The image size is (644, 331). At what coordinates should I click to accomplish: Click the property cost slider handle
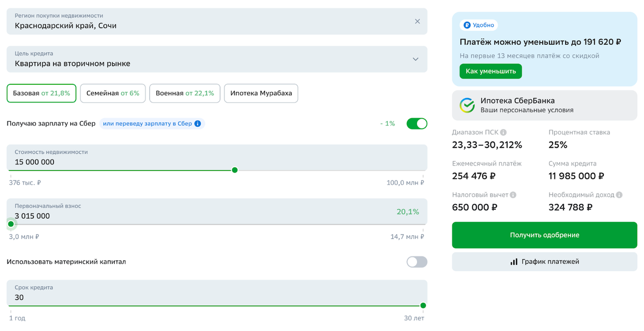[235, 170]
